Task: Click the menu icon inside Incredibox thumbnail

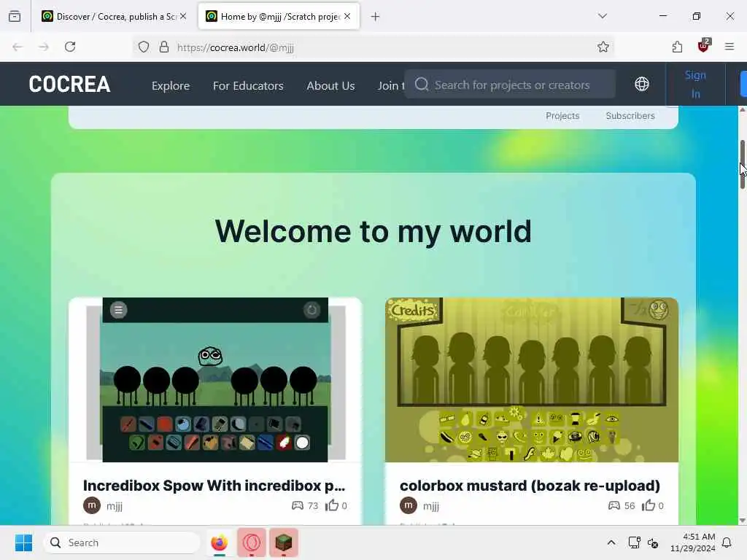Action: pyautogui.click(x=119, y=310)
